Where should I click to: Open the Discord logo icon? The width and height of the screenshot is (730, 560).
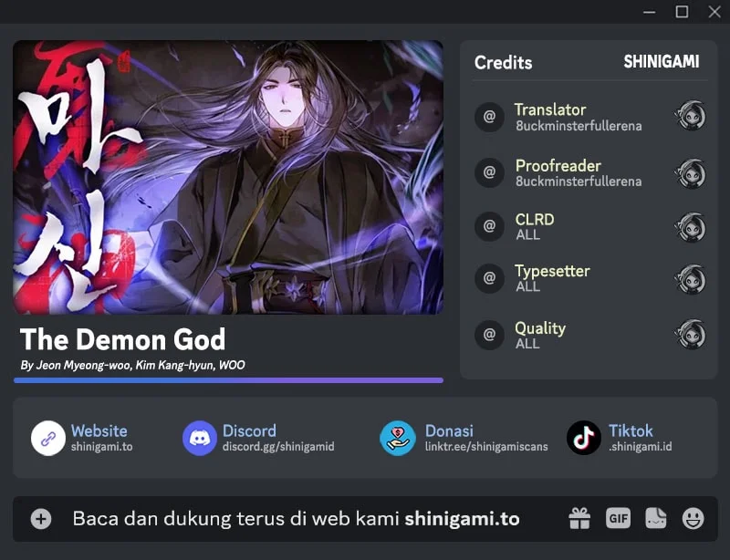coord(202,438)
